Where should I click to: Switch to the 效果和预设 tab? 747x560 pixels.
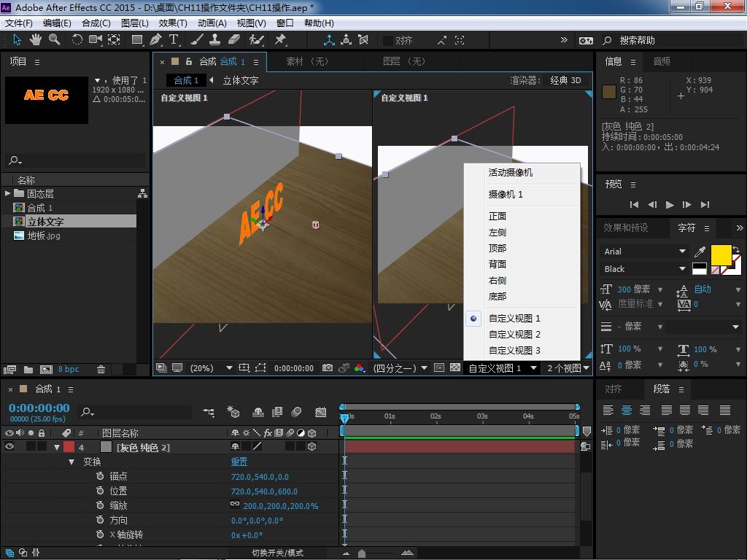coord(625,227)
